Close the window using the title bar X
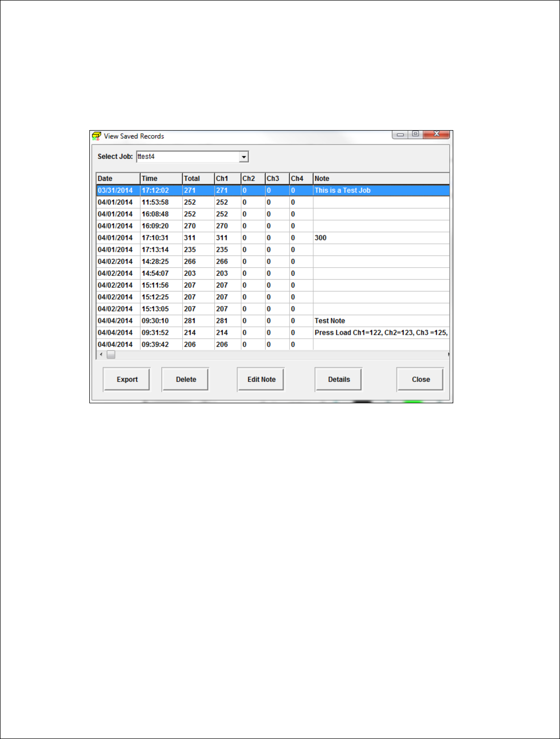Viewport: 560px width, 739px height. click(436, 135)
